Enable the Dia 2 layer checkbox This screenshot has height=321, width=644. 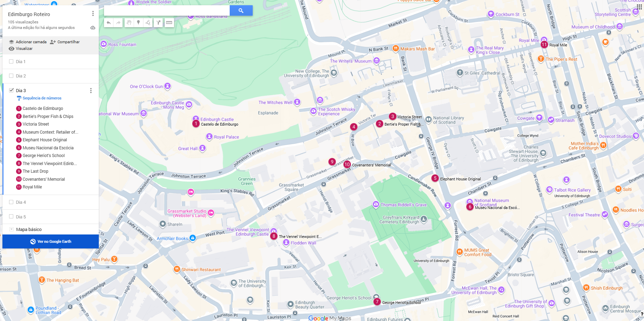click(11, 76)
